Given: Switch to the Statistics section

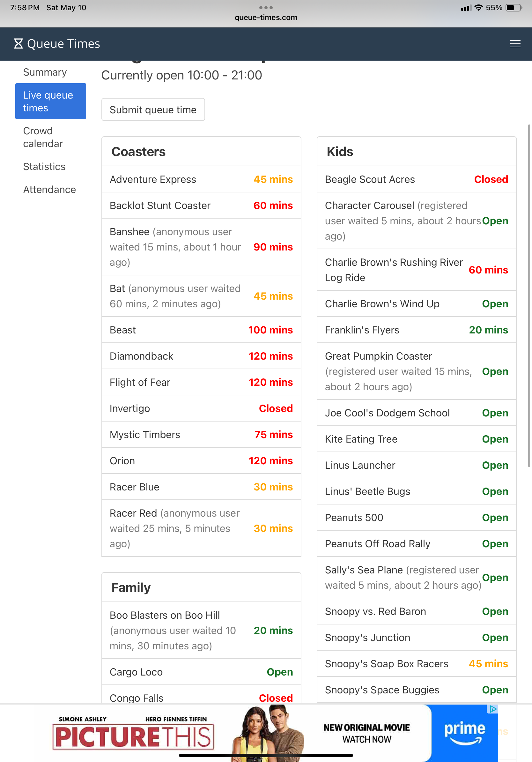Looking at the screenshot, I should coord(44,167).
